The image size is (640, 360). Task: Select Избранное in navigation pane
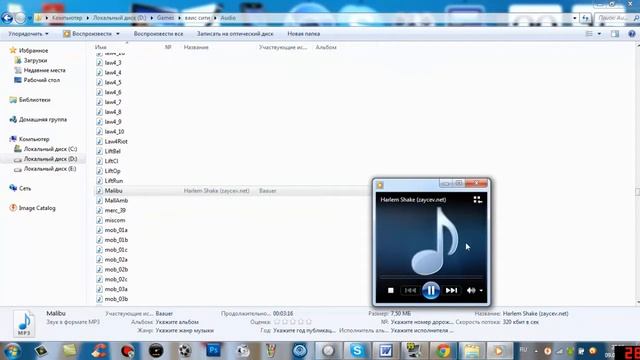point(33,51)
